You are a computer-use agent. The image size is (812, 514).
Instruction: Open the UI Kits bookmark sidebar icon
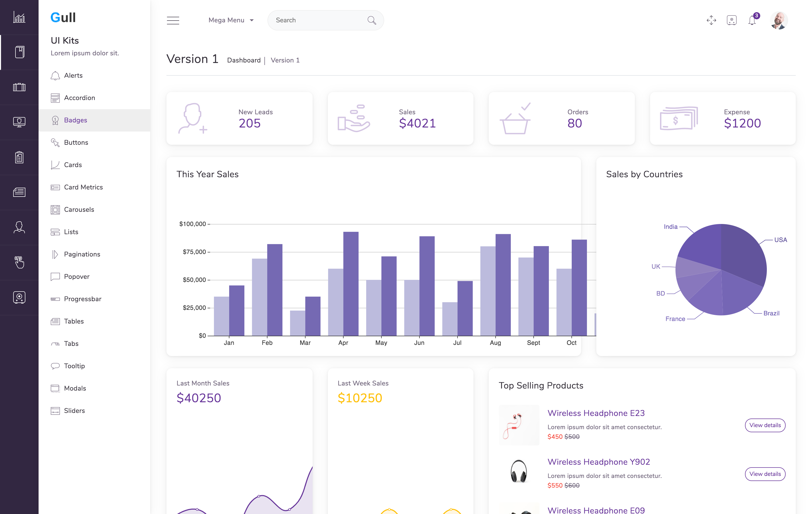coord(19,52)
